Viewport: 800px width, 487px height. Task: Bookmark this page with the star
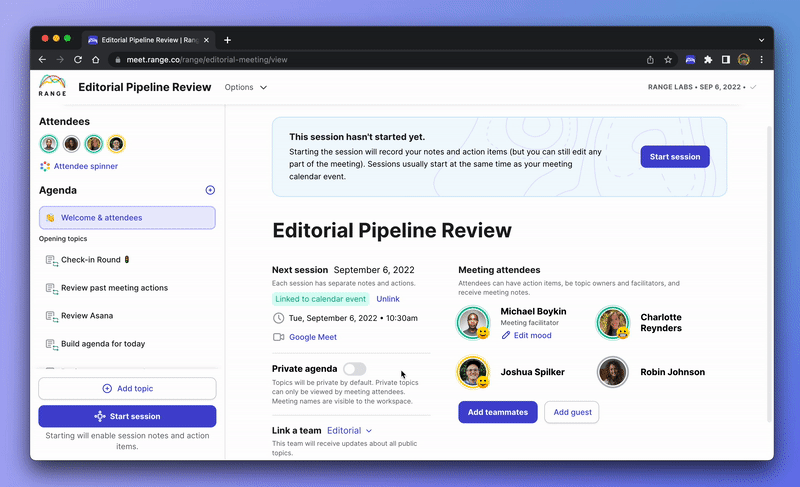click(x=668, y=60)
